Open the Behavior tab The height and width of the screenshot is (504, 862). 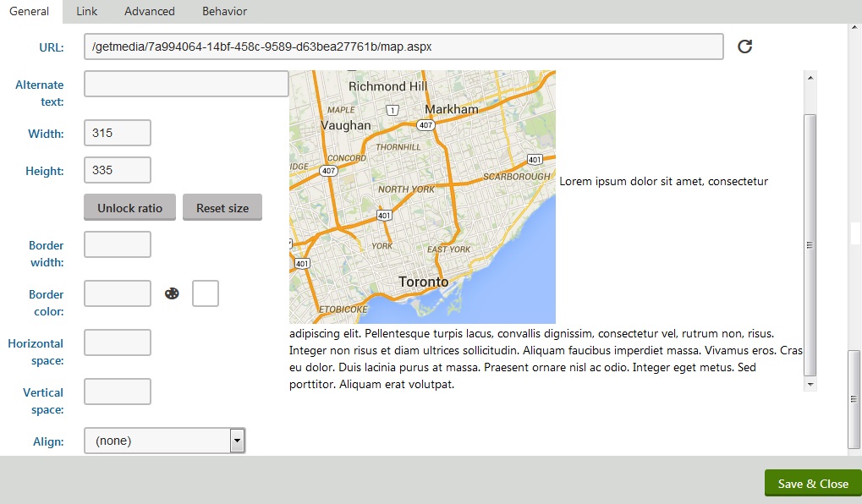point(224,11)
